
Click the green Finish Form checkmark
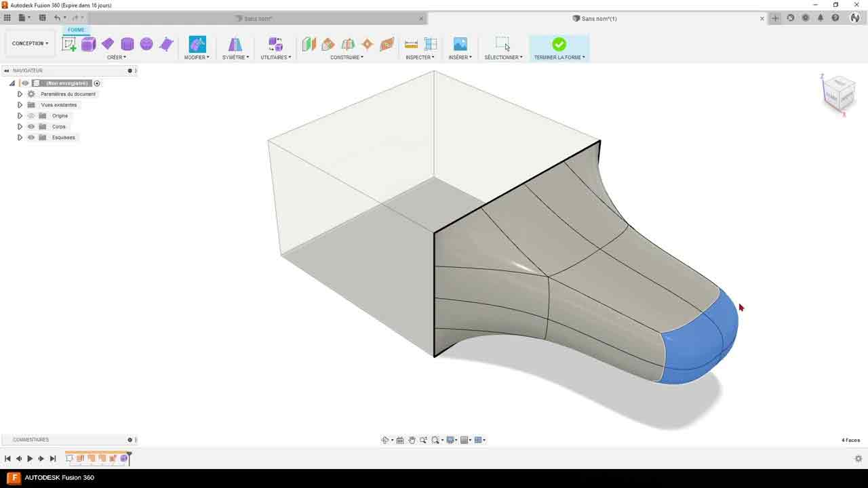tap(559, 44)
